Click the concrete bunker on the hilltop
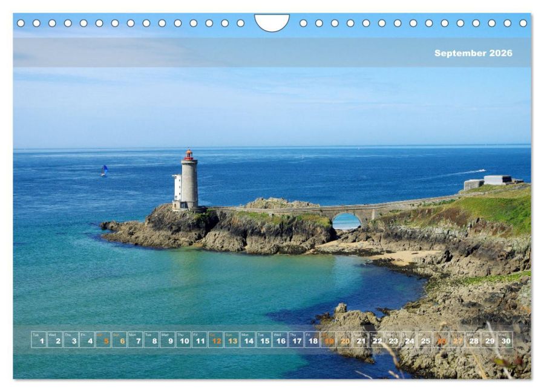The height and width of the screenshot is (392, 544). coord(497,180)
